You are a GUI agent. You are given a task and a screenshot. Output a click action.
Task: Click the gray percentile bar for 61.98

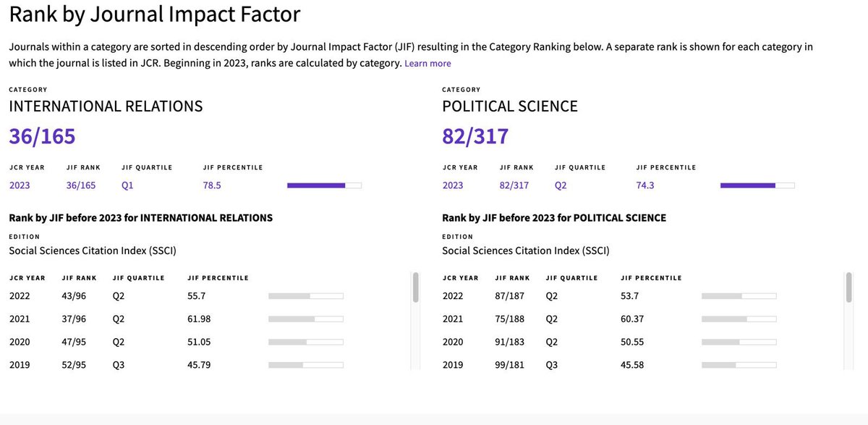coord(305,319)
